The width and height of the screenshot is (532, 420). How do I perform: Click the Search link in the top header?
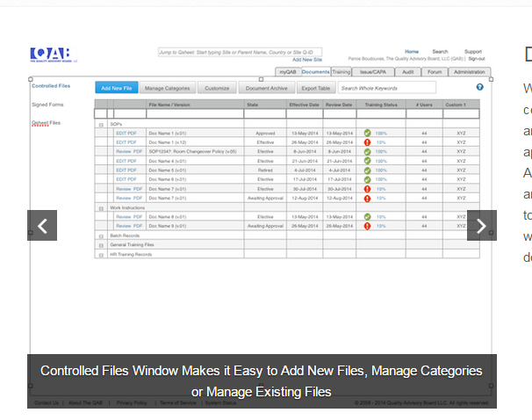click(440, 52)
